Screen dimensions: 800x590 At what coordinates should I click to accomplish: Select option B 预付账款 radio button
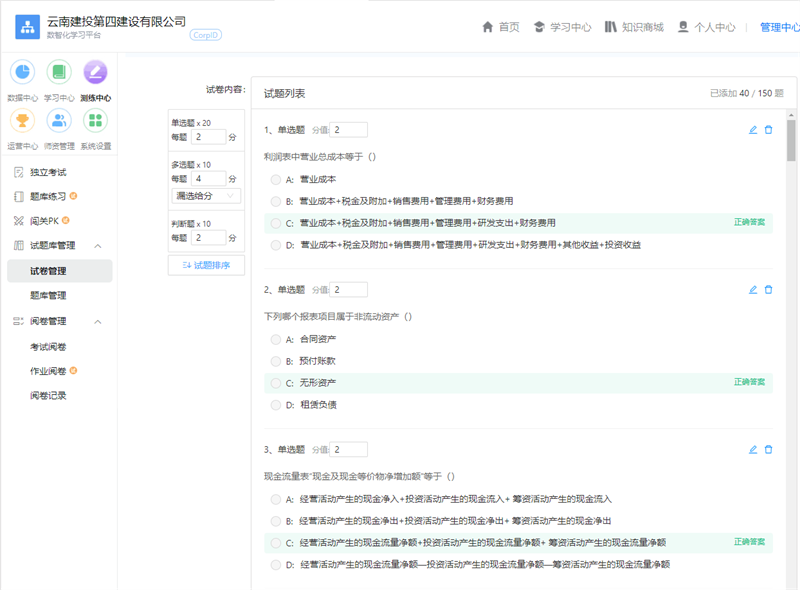click(276, 361)
